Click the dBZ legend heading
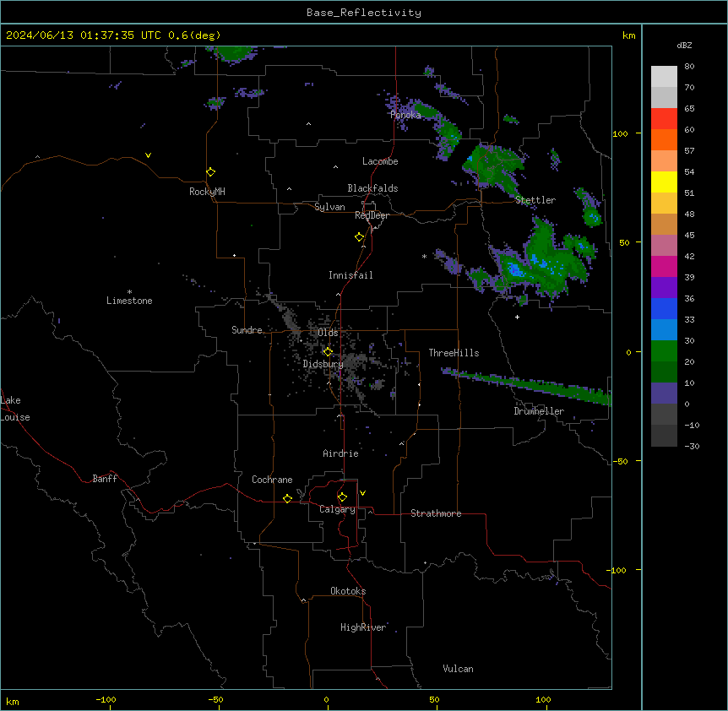Image resolution: width=728 pixels, height=711 pixels. pos(684,45)
